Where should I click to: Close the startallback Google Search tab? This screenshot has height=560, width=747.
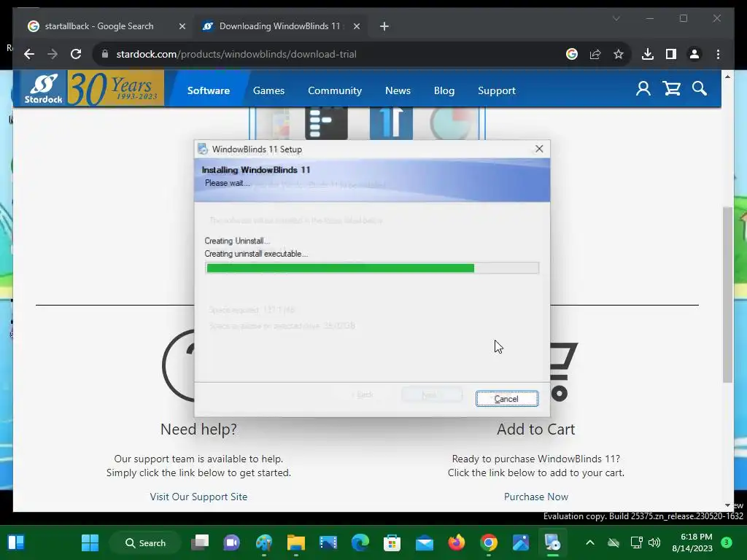point(182,27)
